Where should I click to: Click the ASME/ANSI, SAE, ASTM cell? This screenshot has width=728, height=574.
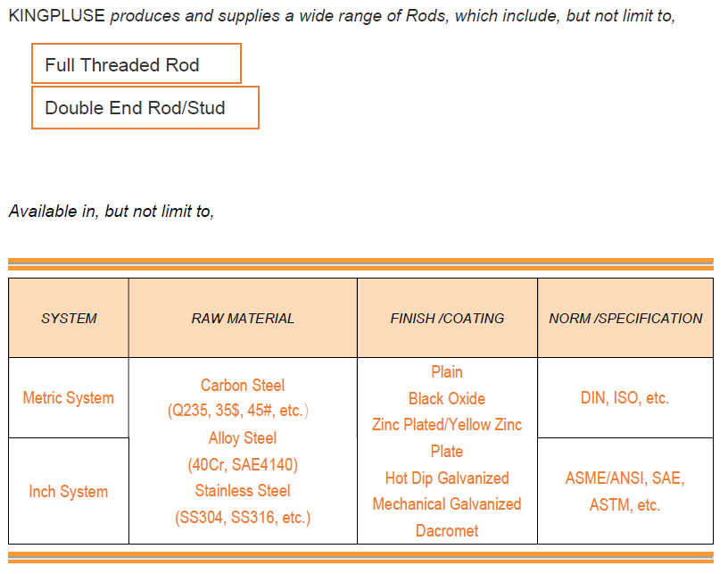pos(625,491)
